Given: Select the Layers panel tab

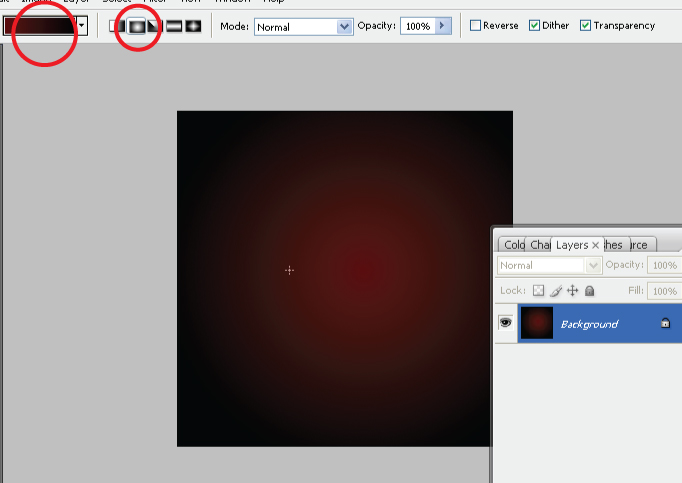Looking at the screenshot, I should 572,245.
